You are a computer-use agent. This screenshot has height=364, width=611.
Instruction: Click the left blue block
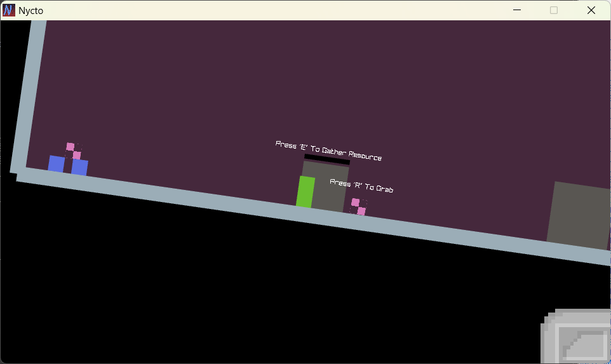click(57, 164)
